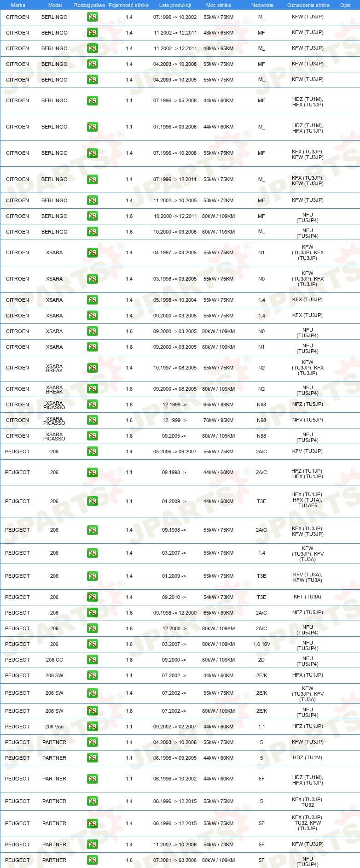Click fuel icon for Xsara Picasso 70kW / 95KM

click(x=92, y=420)
